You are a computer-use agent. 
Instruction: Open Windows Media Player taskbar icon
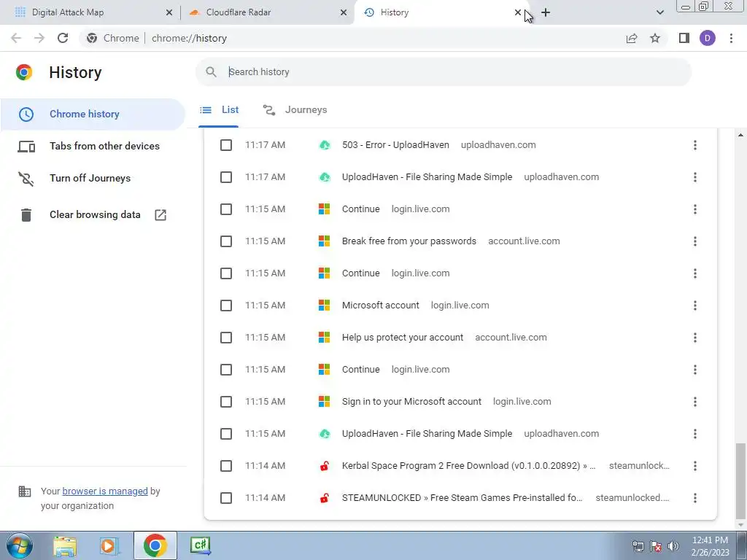pyautogui.click(x=109, y=545)
